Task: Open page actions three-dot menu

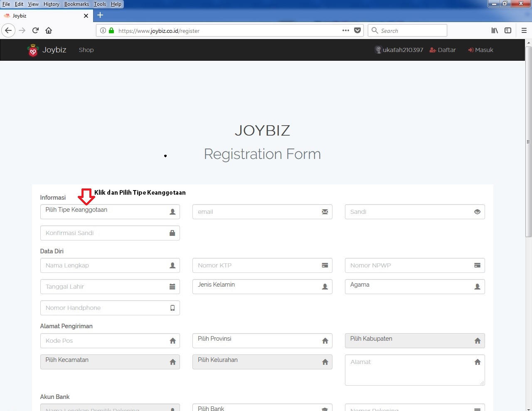Action: [346, 30]
